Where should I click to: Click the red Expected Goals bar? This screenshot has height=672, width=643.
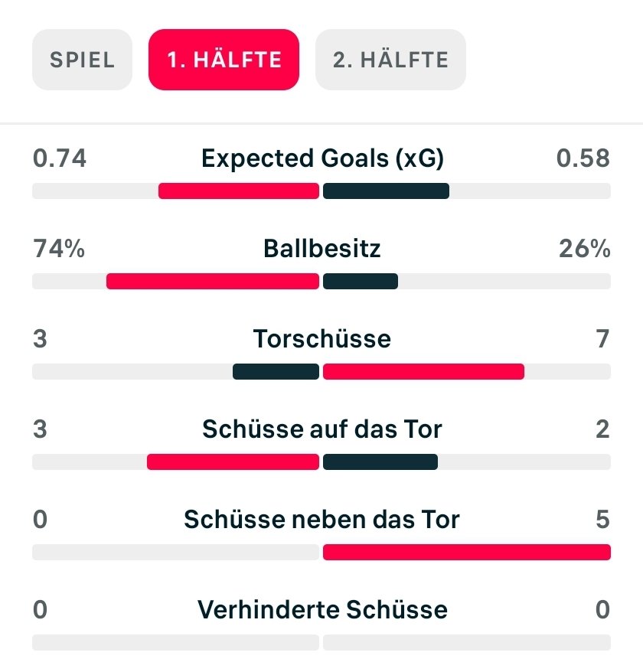point(239,191)
